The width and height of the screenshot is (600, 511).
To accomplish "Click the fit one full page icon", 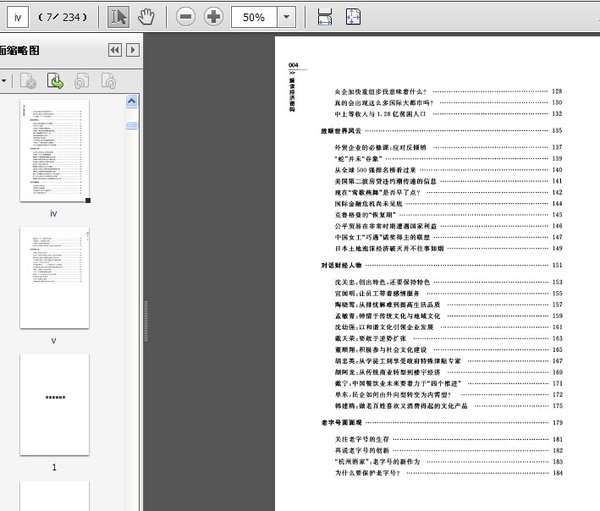I will pos(353,17).
